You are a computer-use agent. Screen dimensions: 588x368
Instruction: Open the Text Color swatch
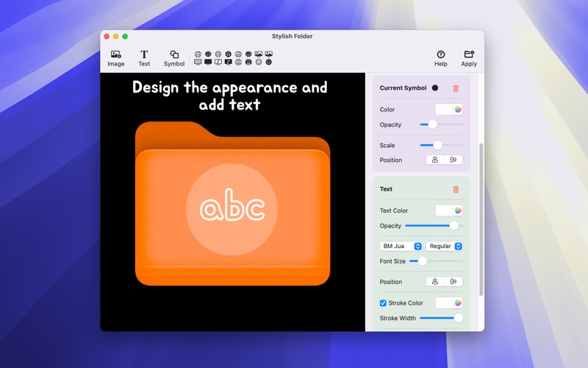tap(449, 210)
